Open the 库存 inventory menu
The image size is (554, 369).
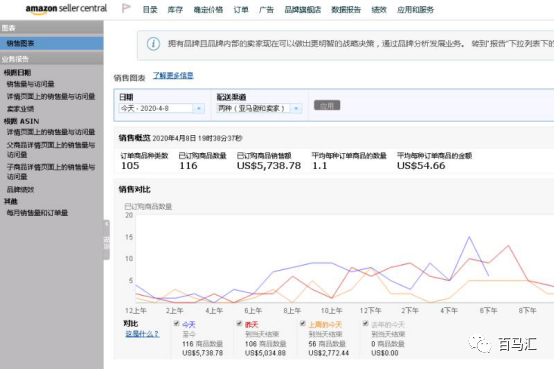[x=175, y=10]
